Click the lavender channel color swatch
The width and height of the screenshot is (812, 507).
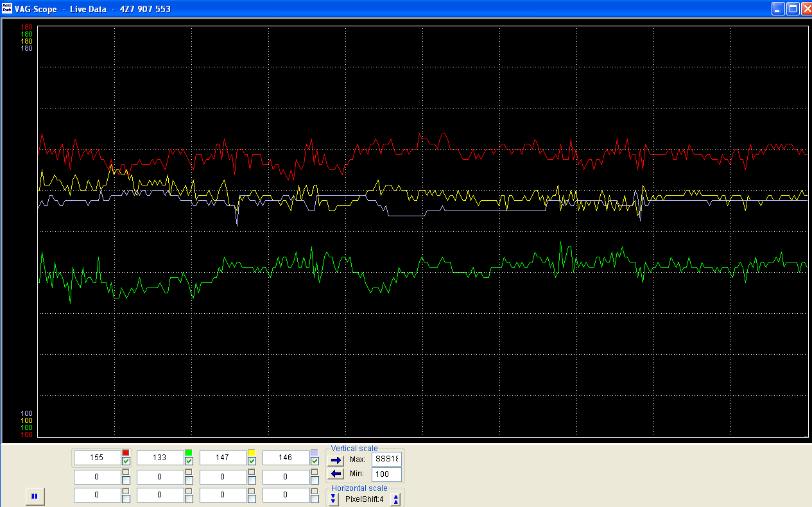point(315,453)
